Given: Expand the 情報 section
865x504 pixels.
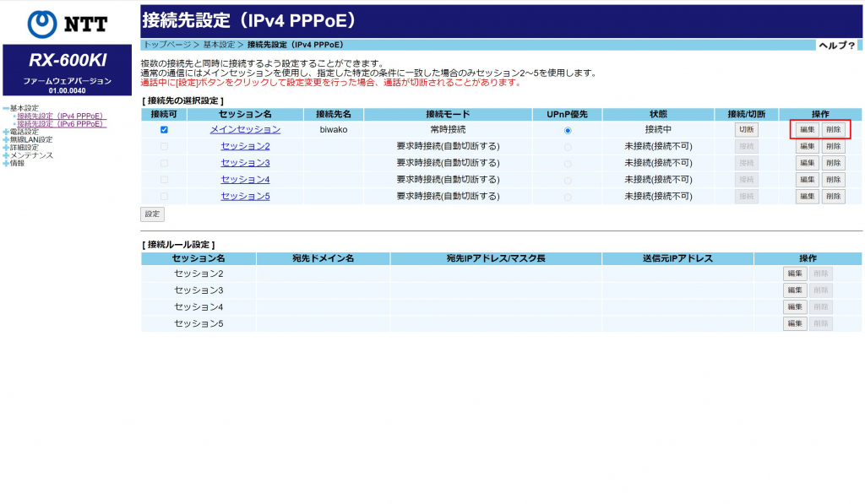Looking at the screenshot, I should click(5, 163).
